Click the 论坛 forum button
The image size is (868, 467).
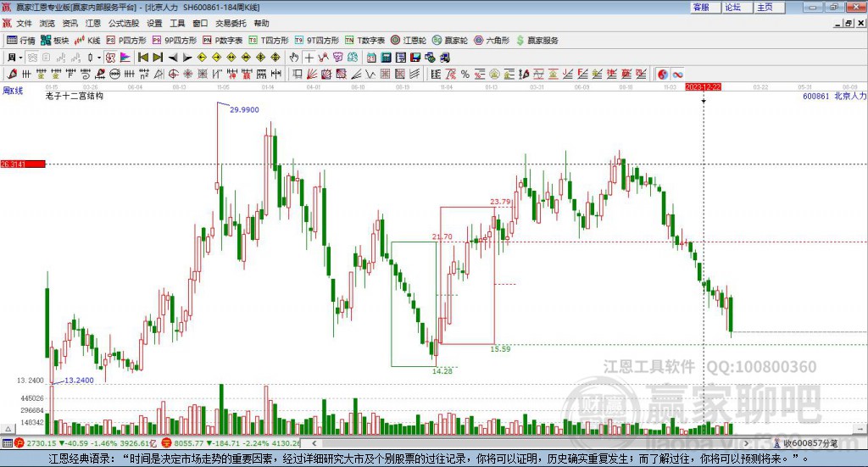[x=737, y=7]
